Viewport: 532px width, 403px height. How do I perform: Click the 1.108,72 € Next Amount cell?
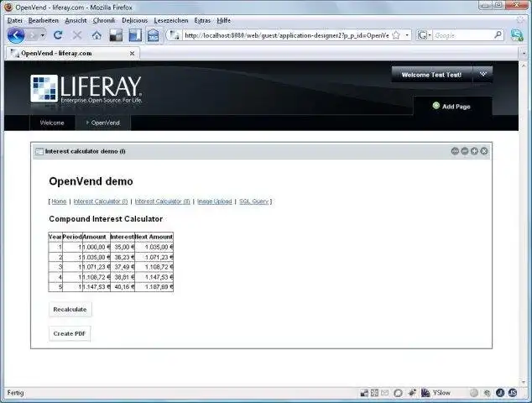(154, 267)
